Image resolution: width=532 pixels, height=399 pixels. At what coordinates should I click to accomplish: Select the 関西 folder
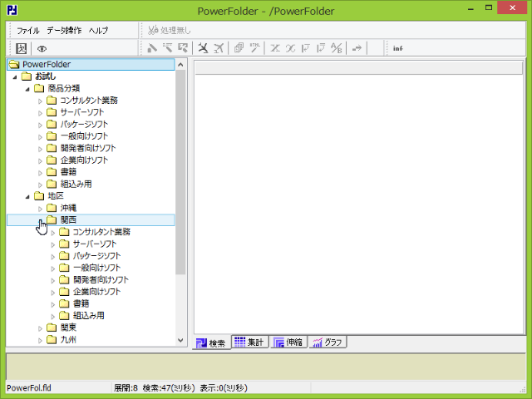coord(68,219)
